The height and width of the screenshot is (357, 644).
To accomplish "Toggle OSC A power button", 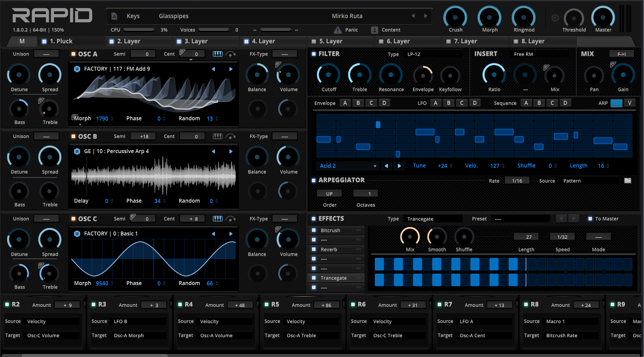I will pyautogui.click(x=73, y=54).
